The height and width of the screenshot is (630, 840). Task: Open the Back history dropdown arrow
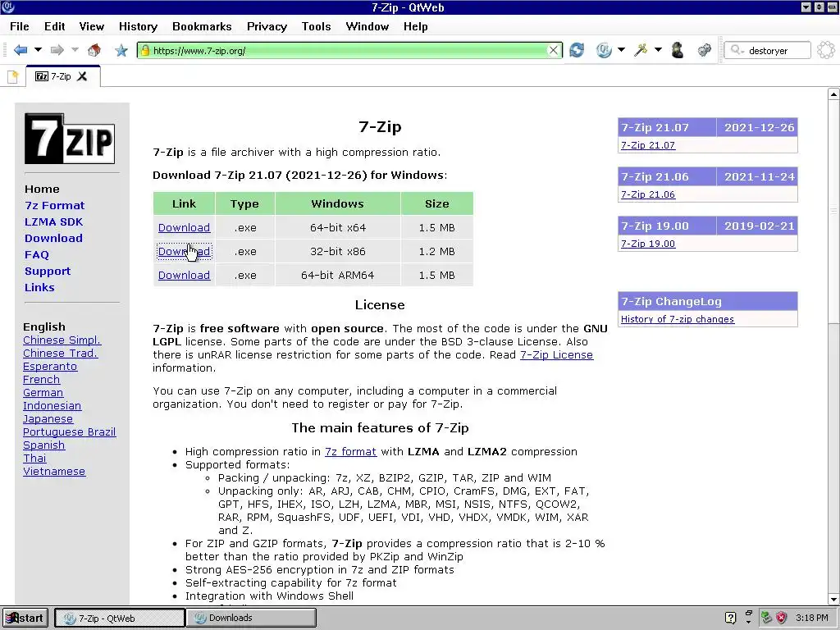coord(38,50)
